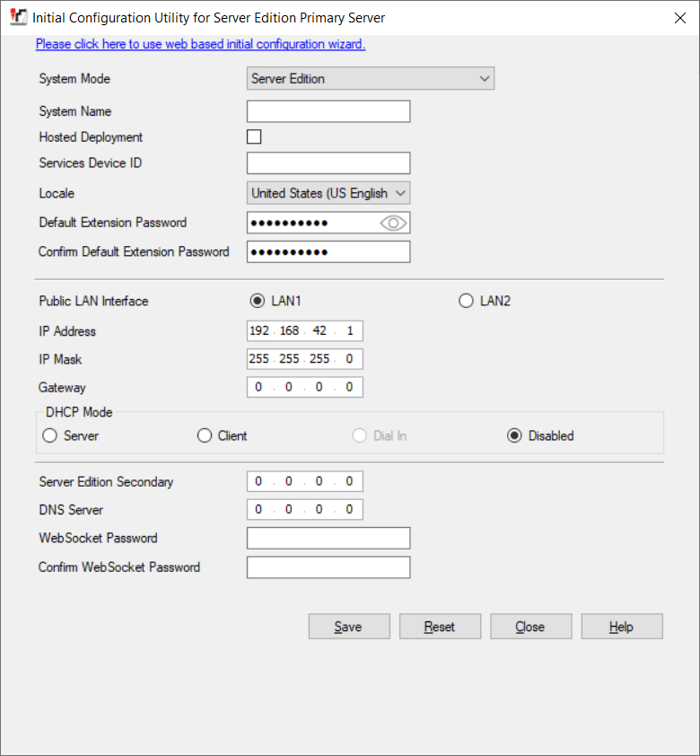The image size is (700, 756).
Task: Save the configuration
Action: (349, 627)
